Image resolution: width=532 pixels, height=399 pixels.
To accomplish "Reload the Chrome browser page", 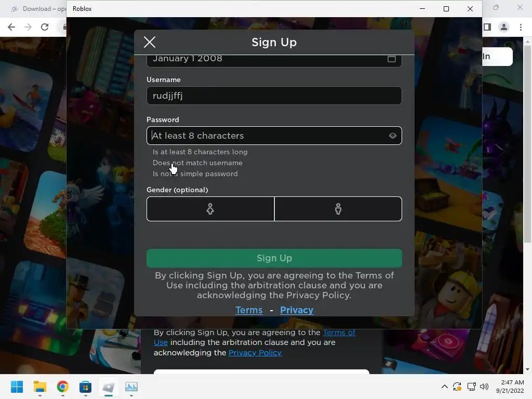I will click(x=45, y=27).
